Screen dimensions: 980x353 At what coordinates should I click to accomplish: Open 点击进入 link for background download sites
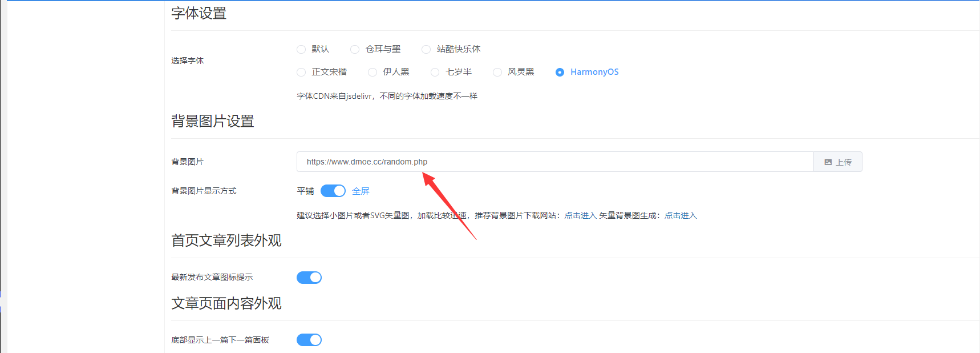click(x=581, y=215)
